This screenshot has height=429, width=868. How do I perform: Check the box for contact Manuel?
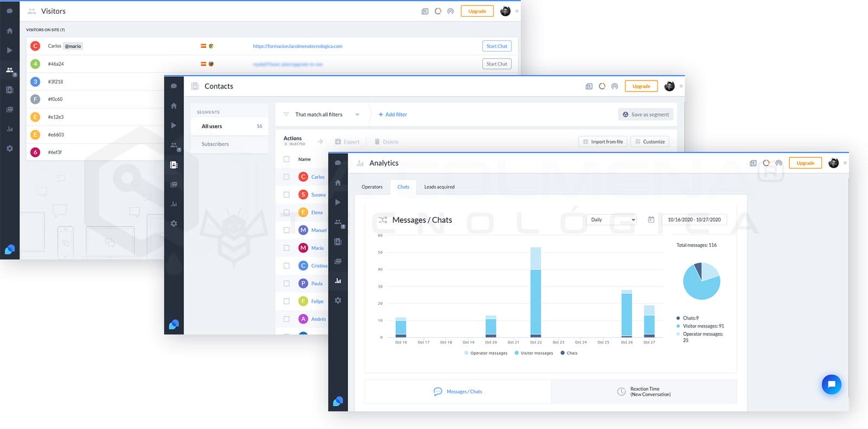click(286, 230)
